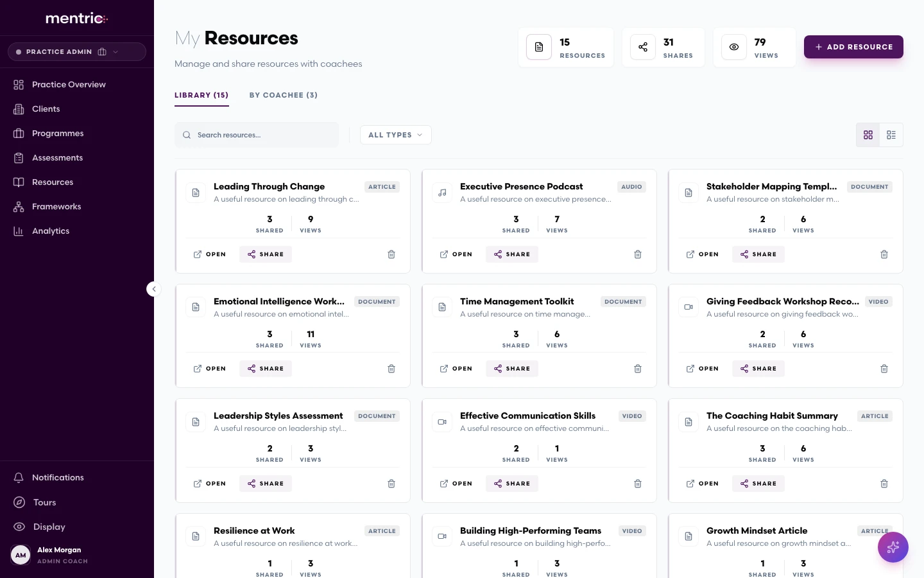Open the Practice Admin role switcher

77,52
